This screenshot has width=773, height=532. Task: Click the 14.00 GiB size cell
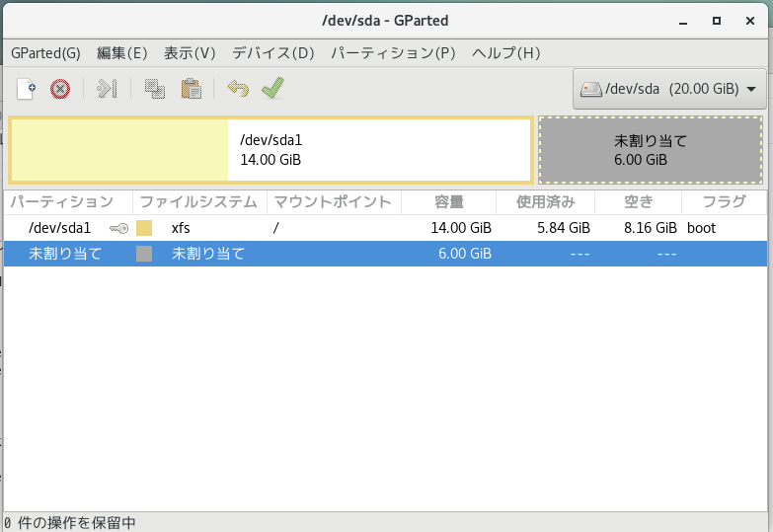click(x=461, y=228)
